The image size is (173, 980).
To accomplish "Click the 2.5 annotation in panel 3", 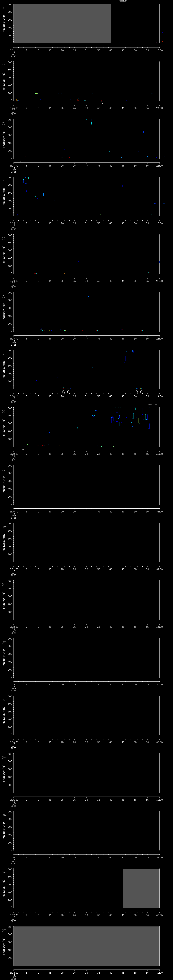I will (20, 161).
